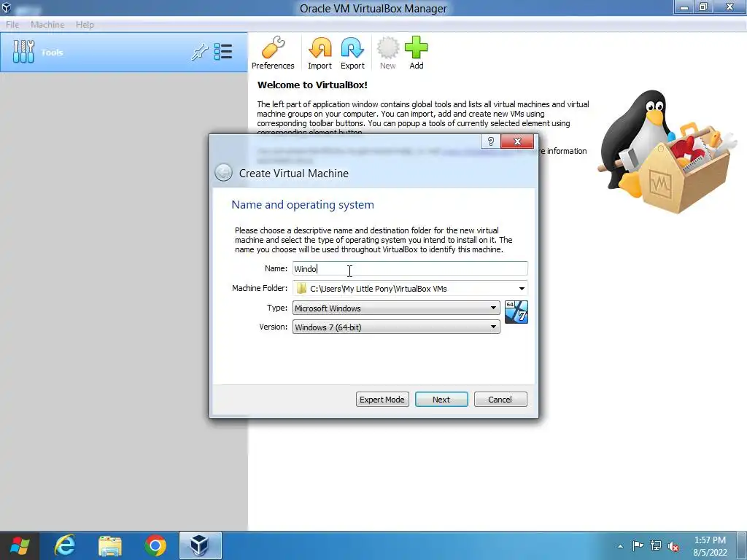
Task: Click VirtualBox taskbar button
Action: (x=201, y=545)
